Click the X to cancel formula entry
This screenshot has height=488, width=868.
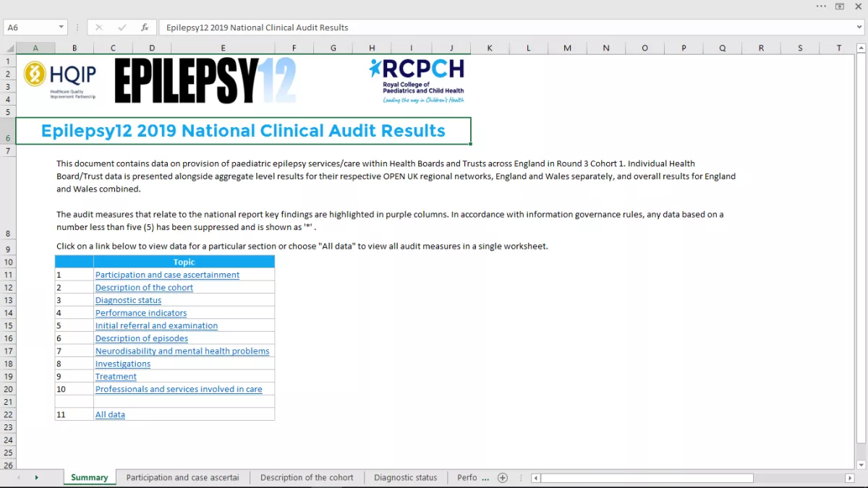(x=98, y=27)
